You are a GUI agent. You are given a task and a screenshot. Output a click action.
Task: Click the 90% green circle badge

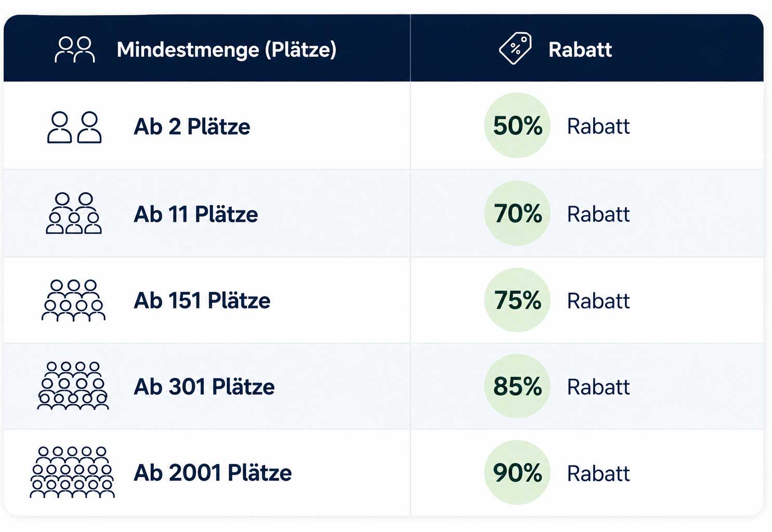pos(517,472)
